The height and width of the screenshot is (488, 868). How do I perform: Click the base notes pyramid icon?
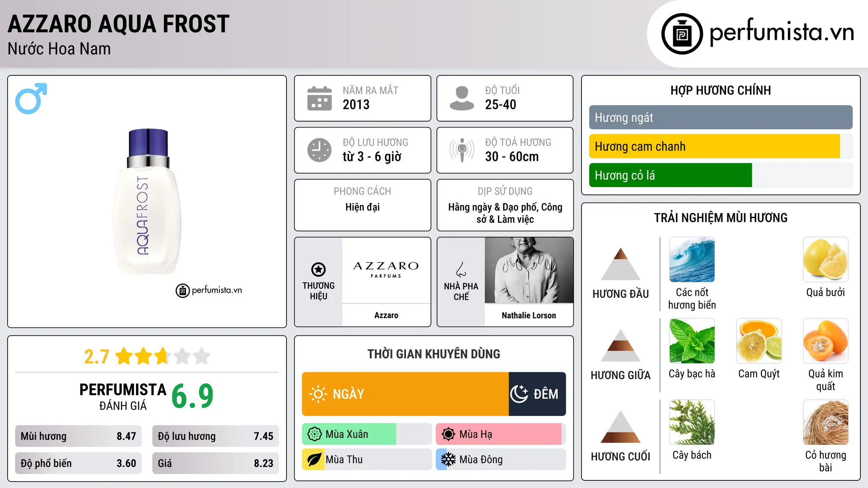pyautogui.click(x=620, y=427)
